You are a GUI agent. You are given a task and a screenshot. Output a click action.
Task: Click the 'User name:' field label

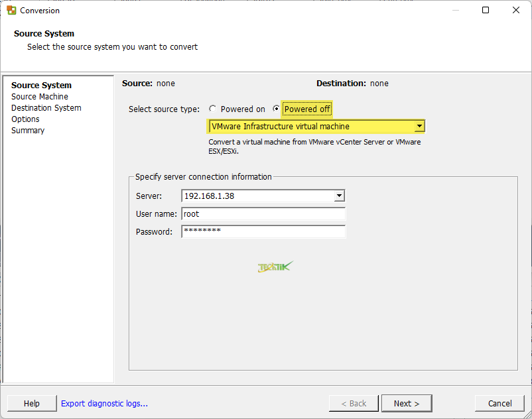[157, 214]
